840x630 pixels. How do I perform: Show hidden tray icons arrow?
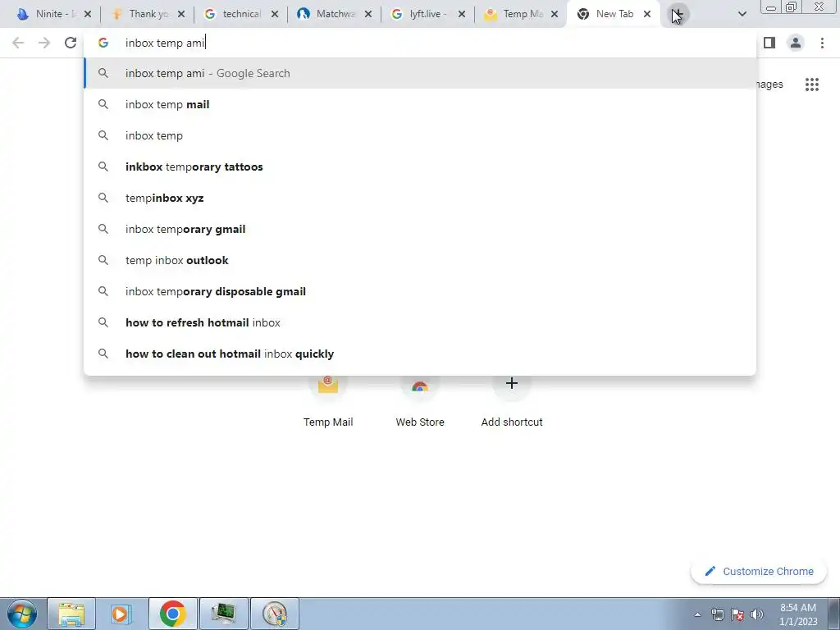tap(697, 614)
